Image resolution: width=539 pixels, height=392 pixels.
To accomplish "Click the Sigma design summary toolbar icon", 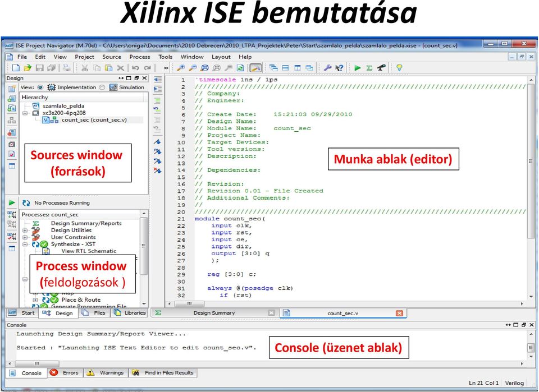I will coord(369,68).
